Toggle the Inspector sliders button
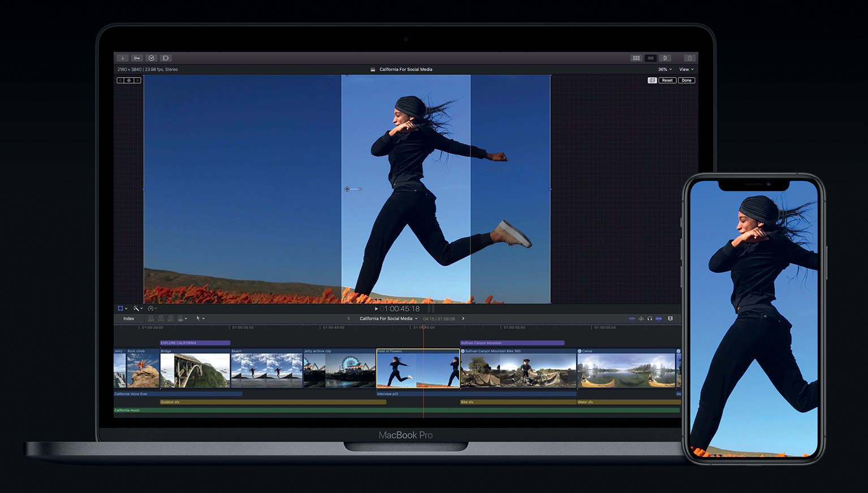868x493 pixels. 666,58
